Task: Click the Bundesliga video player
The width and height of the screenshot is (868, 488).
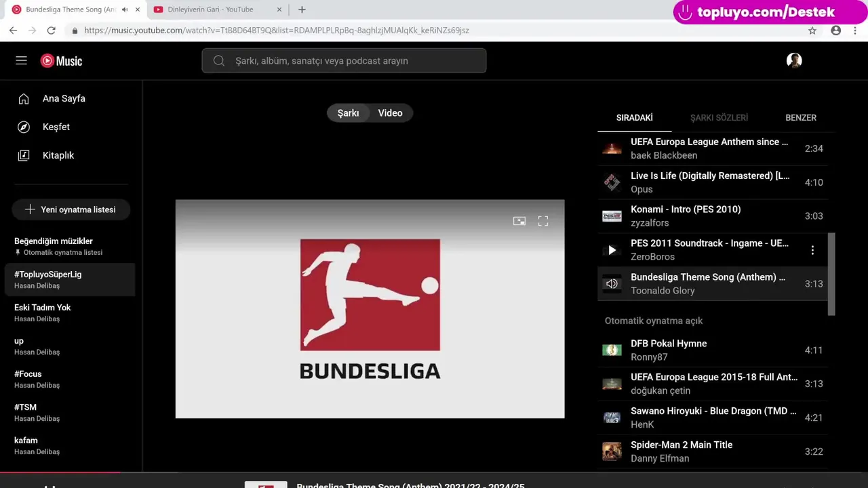Action: point(370,309)
